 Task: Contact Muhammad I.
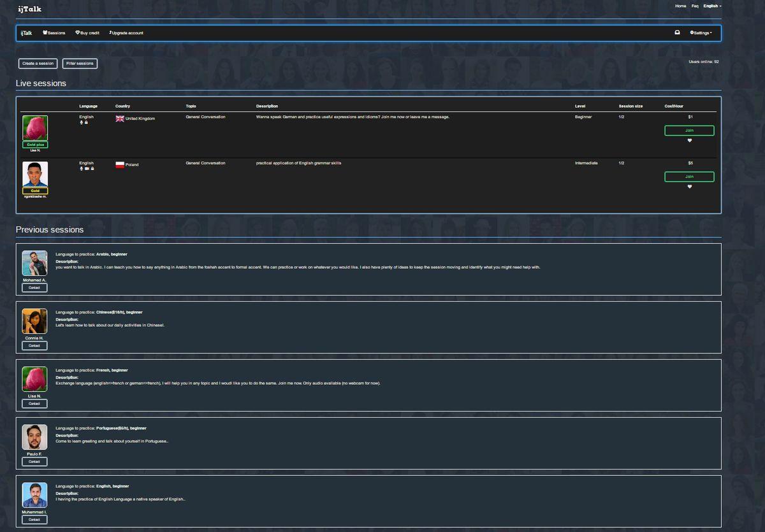coord(34,519)
